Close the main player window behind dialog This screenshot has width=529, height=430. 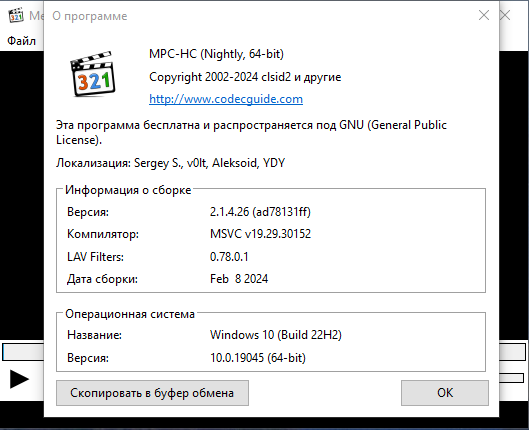click(505, 15)
